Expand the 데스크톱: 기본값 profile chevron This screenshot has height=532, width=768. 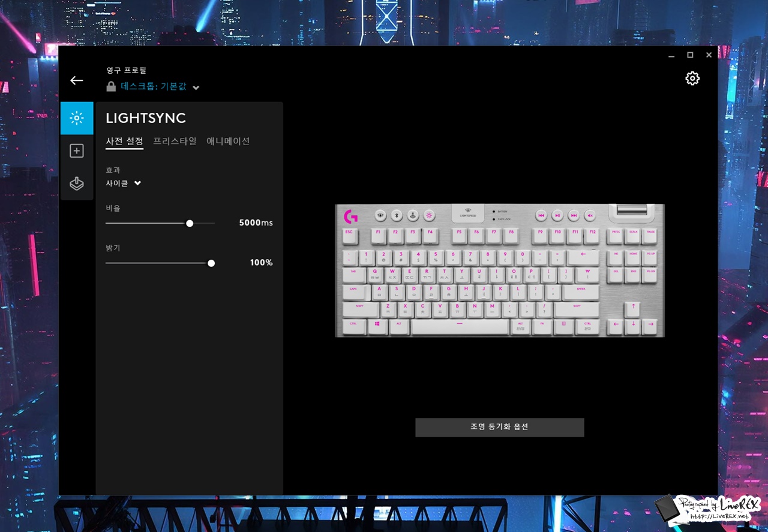(196, 88)
